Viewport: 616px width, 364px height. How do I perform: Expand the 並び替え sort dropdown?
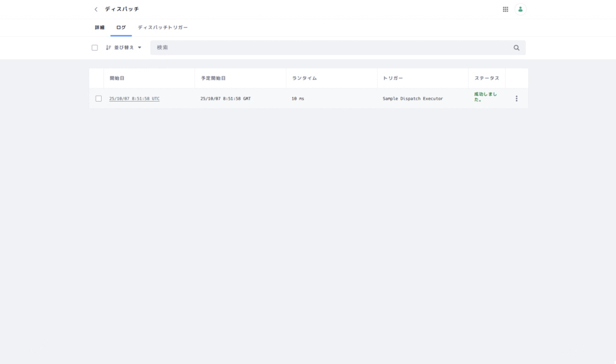click(124, 48)
